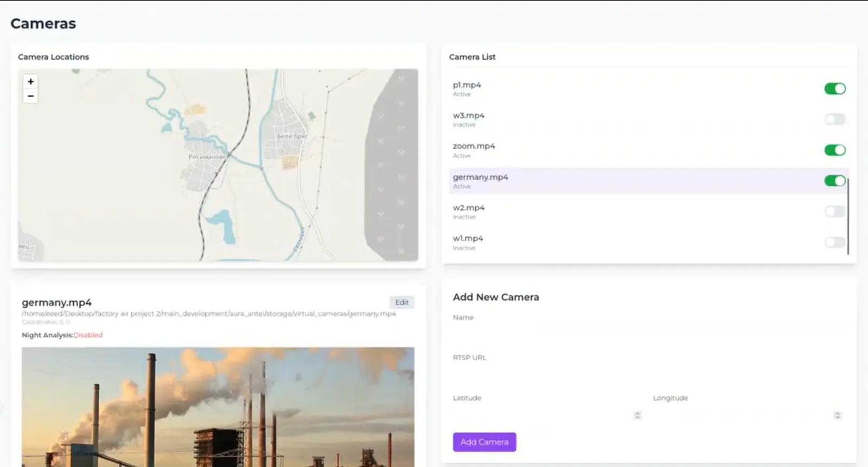Select p1.mp4 in the camera list

[649, 88]
